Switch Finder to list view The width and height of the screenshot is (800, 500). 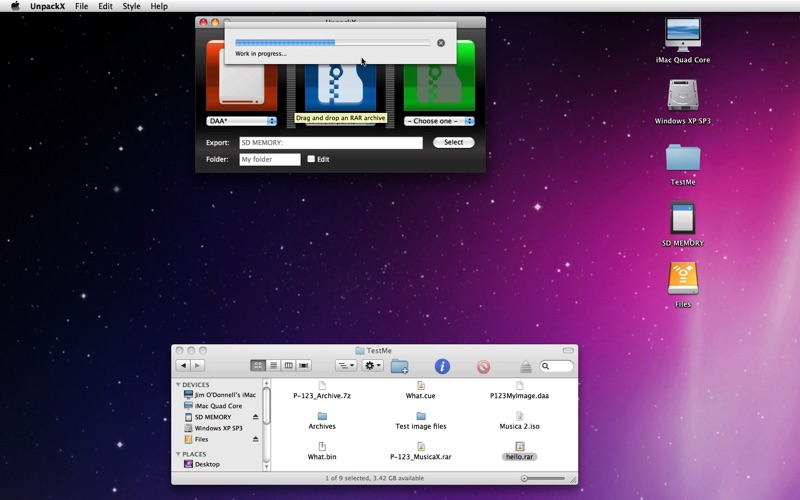273,365
